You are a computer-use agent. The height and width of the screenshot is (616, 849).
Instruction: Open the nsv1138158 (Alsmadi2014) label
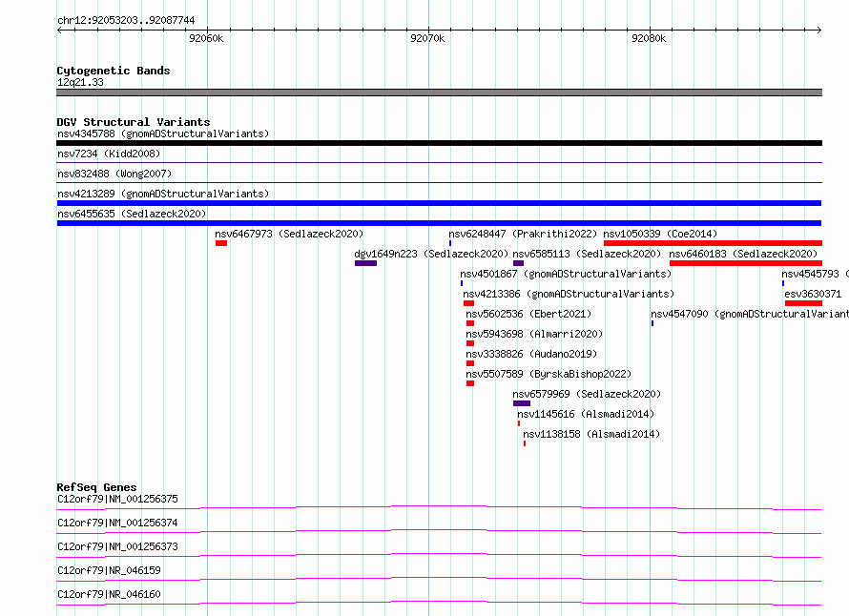591,434
